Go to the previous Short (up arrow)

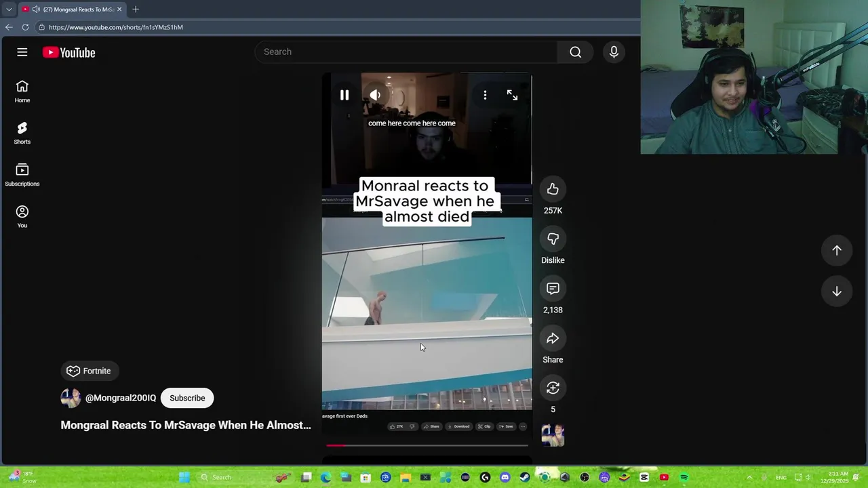pyautogui.click(x=837, y=250)
